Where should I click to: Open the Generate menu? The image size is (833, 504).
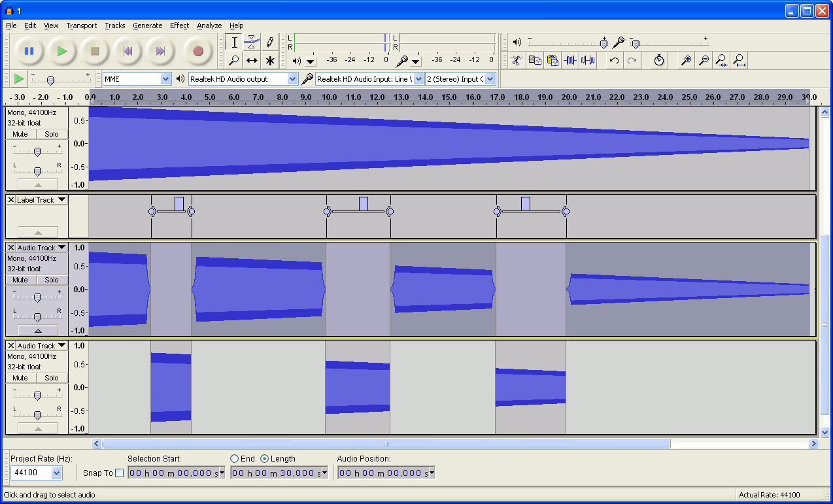coord(147,25)
